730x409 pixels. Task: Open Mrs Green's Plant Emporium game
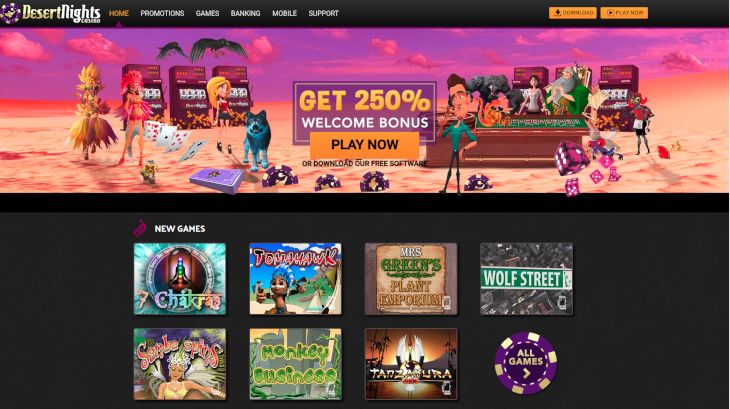click(x=411, y=279)
